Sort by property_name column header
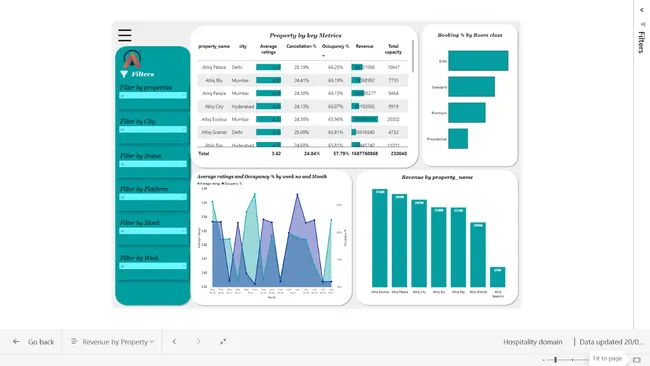650x366 pixels. (214, 46)
